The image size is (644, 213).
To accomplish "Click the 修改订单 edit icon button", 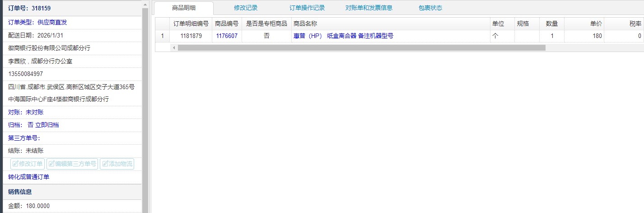I will [27, 164].
